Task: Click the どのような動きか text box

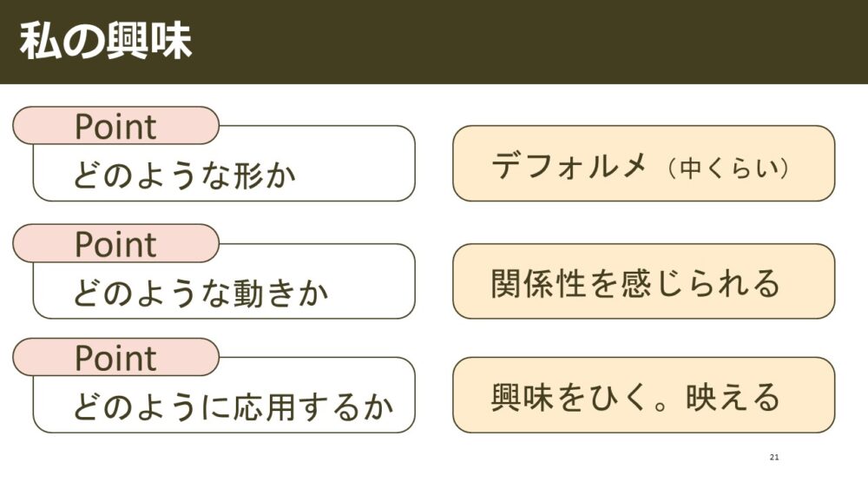Action: point(224,281)
